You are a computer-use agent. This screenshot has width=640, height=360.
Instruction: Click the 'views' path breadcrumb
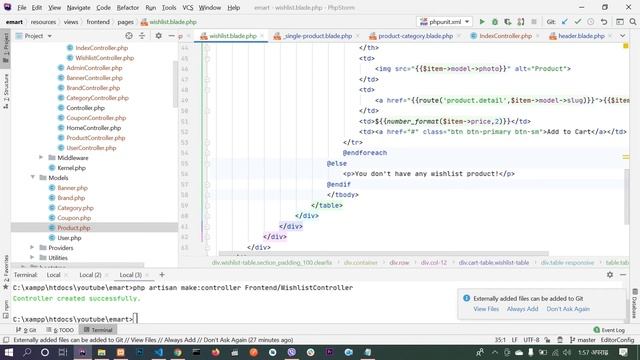pos(71,22)
